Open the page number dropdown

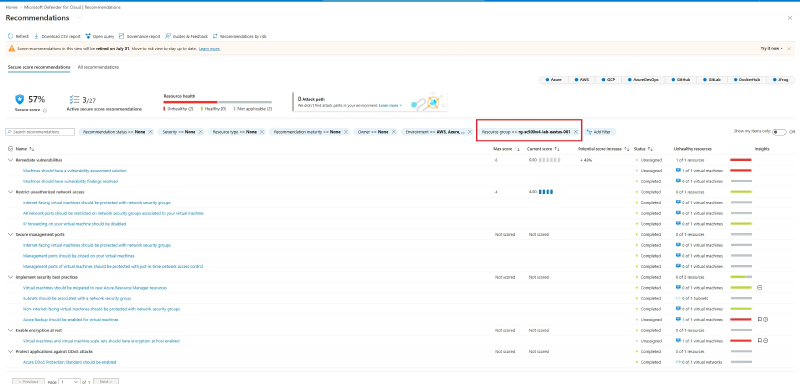69,381
